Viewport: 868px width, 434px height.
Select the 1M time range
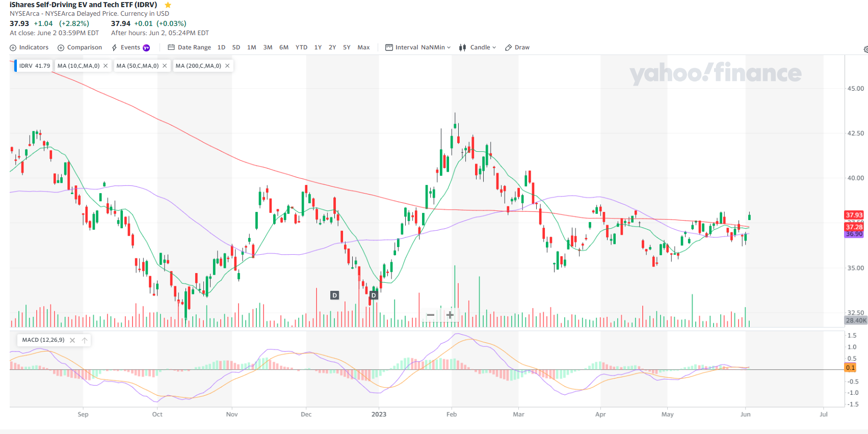click(252, 47)
